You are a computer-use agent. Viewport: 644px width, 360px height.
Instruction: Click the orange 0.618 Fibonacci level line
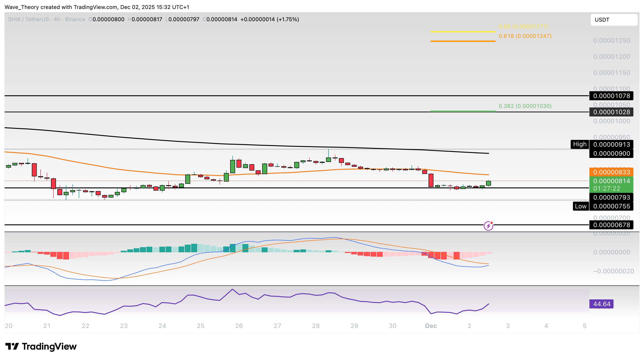coord(463,41)
